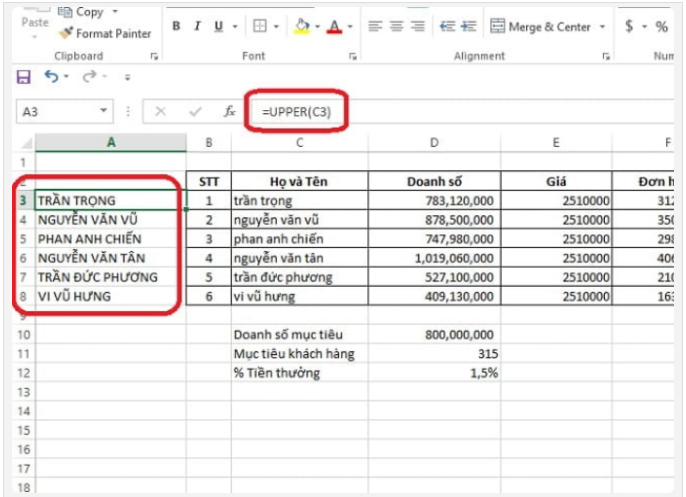Confirm formula entry with checkmark icon
Image resolution: width=686 pixels, height=497 pixels.
point(195,112)
